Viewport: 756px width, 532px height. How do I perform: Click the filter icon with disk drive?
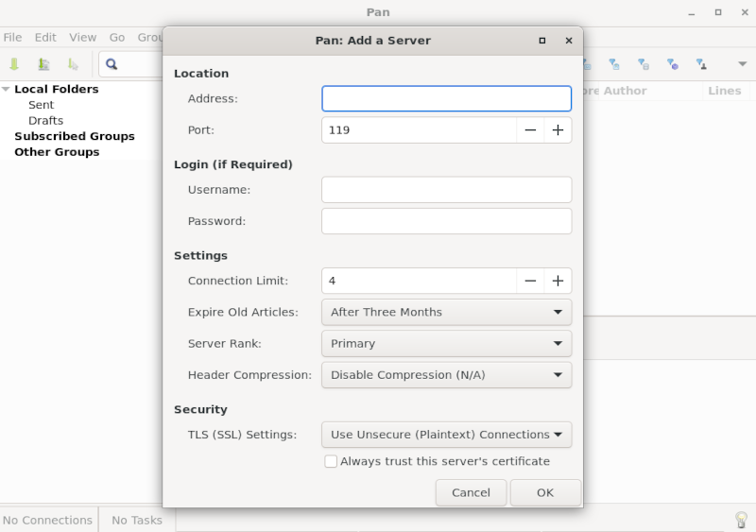click(644, 64)
